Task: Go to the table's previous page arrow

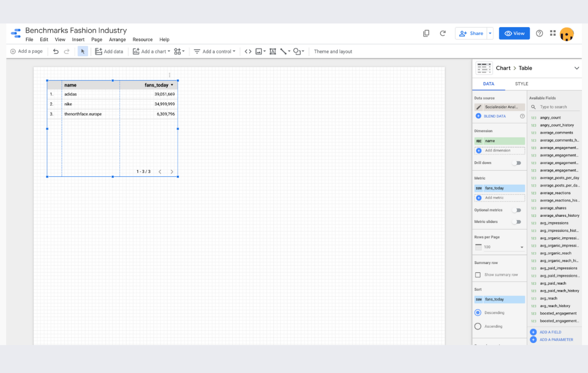Action: point(160,172)
